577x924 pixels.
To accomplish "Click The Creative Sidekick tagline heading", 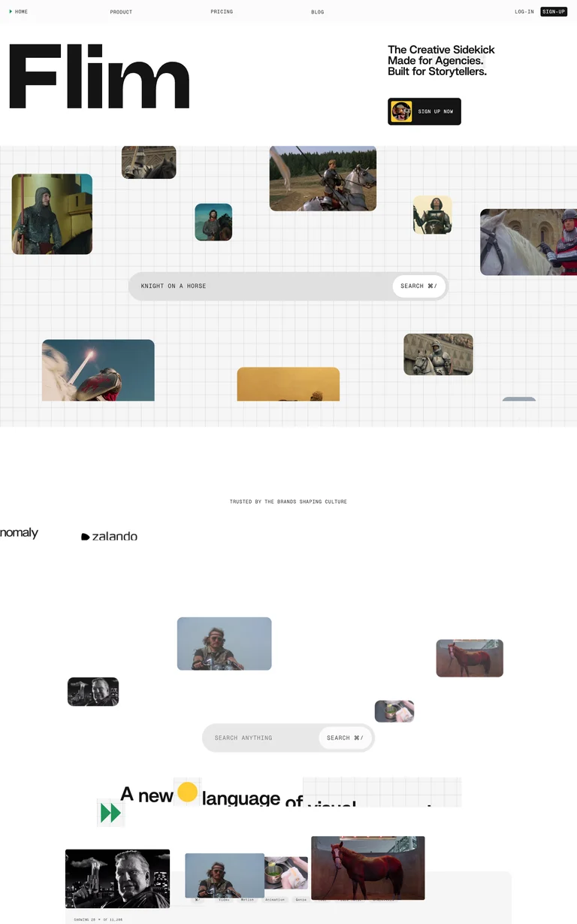I will [x=441, y=61].
